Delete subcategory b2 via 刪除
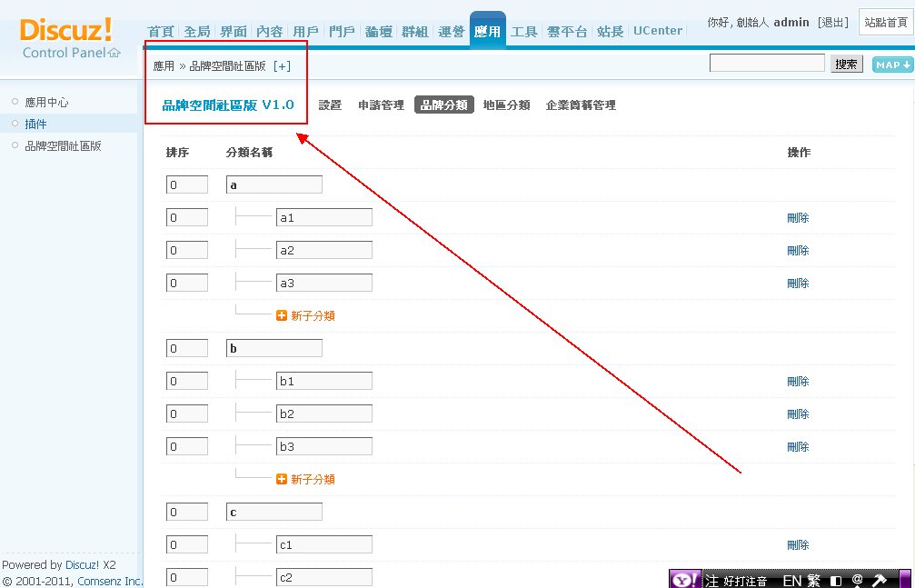The height and width of the screenshot is (588, 915). click(x=798, y=414)
